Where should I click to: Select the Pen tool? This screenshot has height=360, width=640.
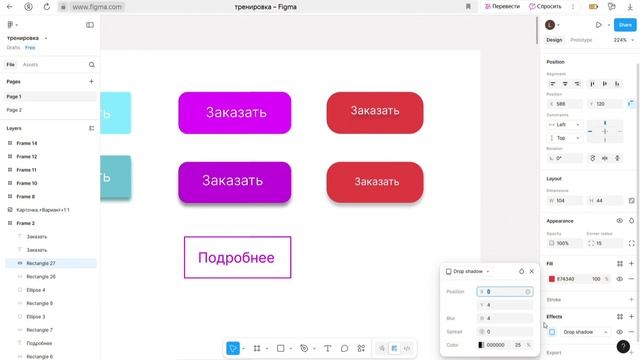[x=304, y=348]
